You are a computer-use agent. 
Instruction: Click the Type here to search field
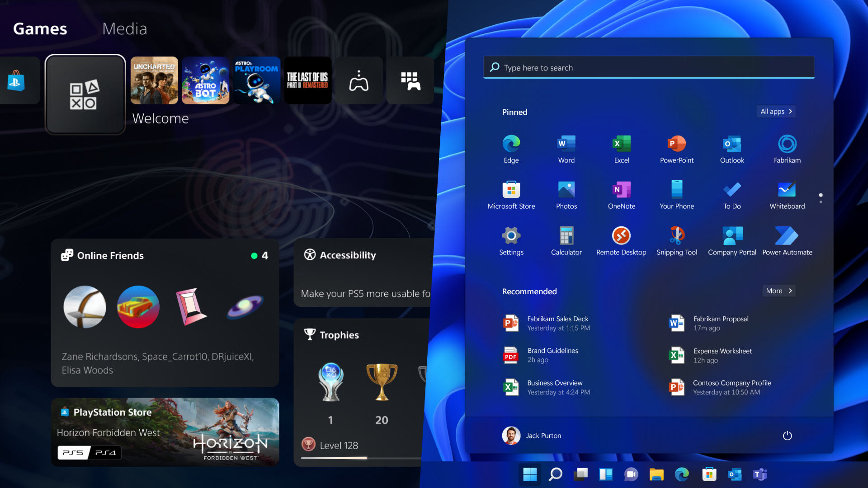pos(649,67)
